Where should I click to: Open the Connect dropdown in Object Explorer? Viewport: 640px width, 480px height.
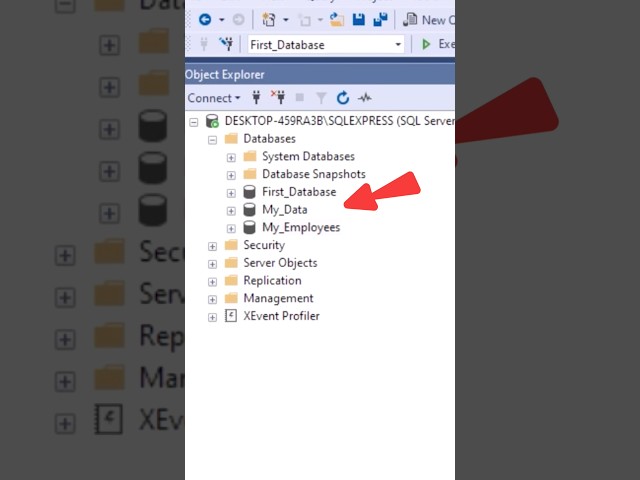[x=213, y=98]
